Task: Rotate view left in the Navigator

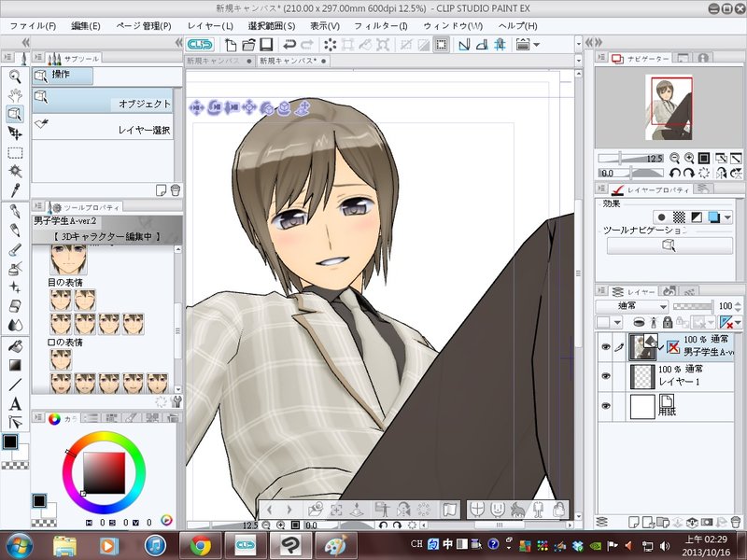Action: (x=674, y=173)
